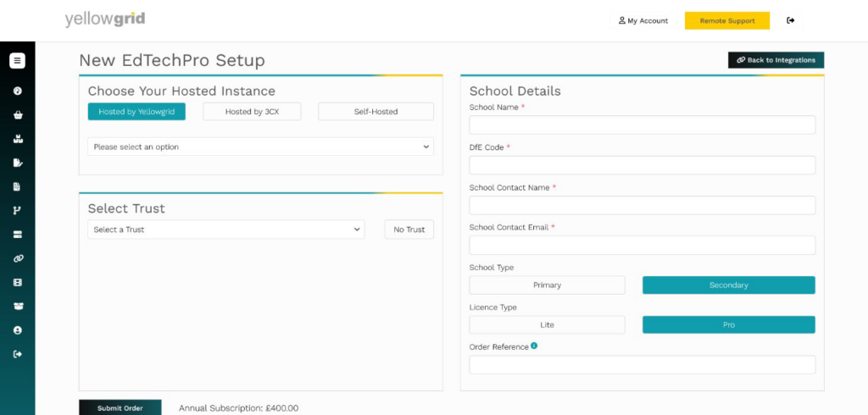Image resolution: width=868 pixels, height=415 pixels.
Task: Click the logout icon in the top bar
Action: click(x=791, y=20)
